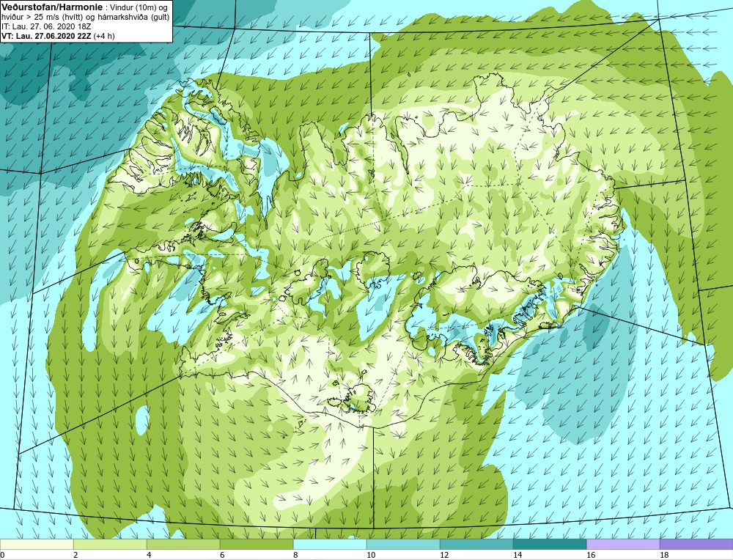Click the 8–10 m/s light cyan legend swatch
Image resolution: width=733 pixels, height=560 pixels.
(x=330, y=544)
